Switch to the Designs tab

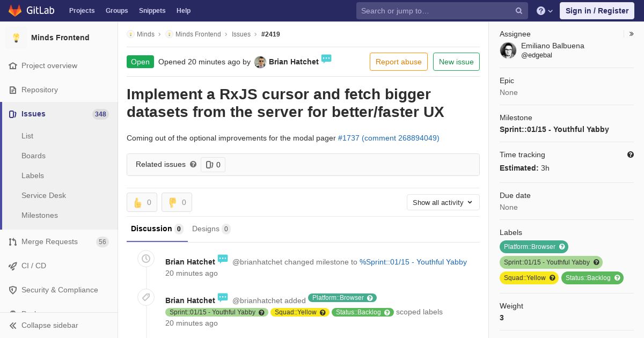pos(211,229)
